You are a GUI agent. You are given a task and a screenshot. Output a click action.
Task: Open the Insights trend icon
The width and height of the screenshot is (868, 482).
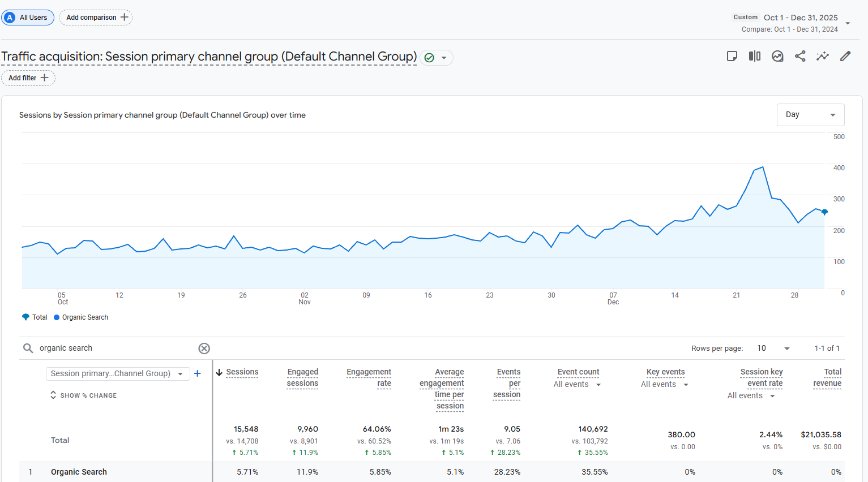point(777,56)
